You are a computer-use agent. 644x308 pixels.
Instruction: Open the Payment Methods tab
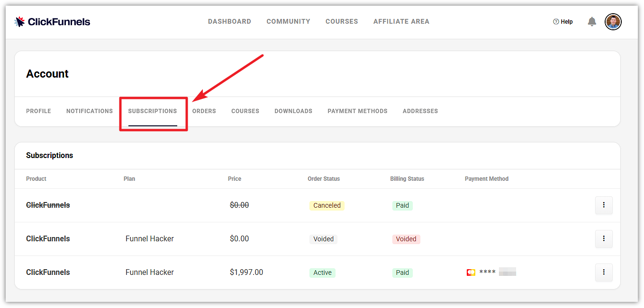coord(357,111)
